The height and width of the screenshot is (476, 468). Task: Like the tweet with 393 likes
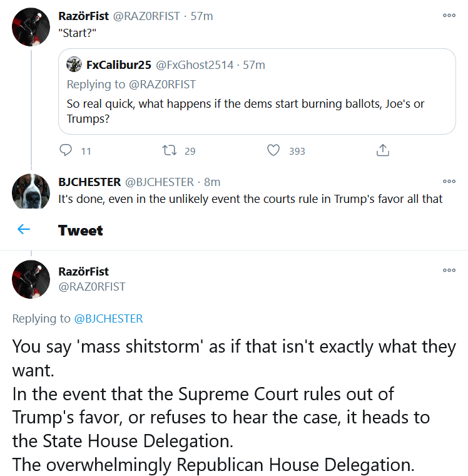click(273, 150)
